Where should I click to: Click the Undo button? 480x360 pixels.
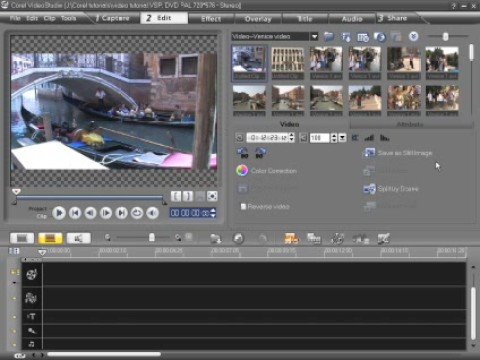coord(238,238)
